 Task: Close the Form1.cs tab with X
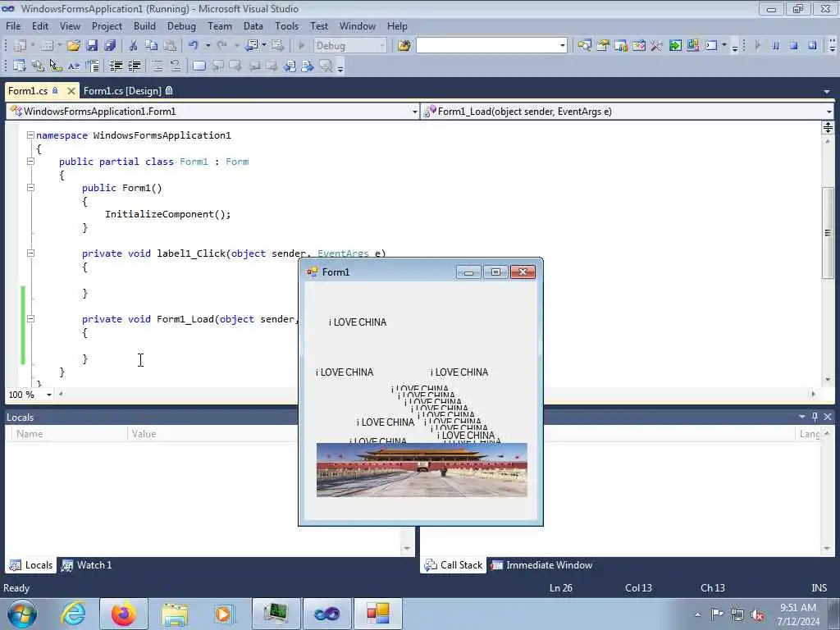tap(71, 91)
